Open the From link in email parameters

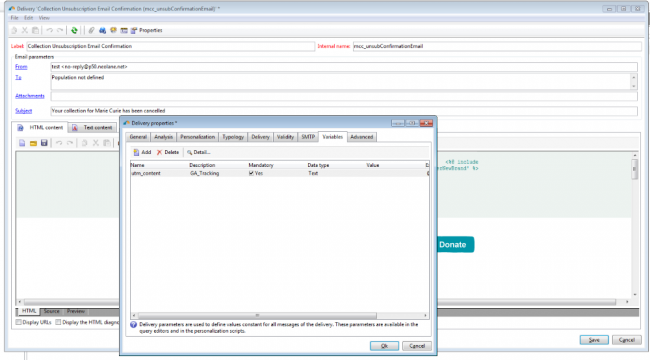21,67
